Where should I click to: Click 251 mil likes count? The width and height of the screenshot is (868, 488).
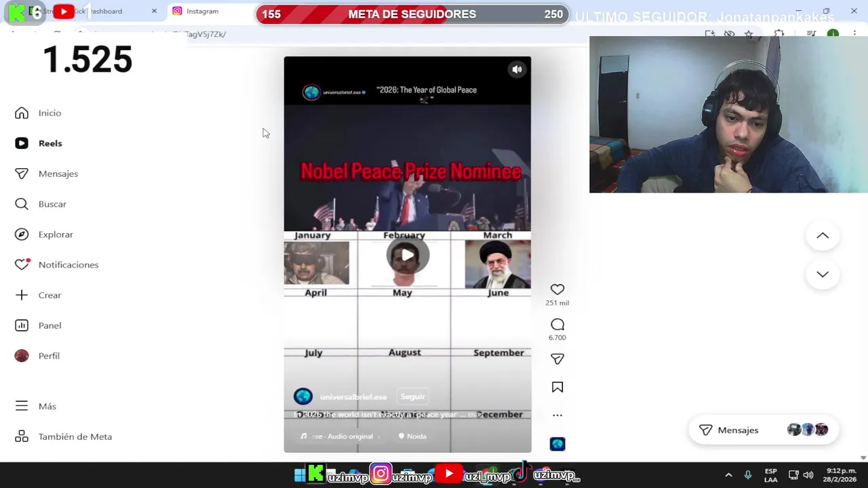pos(557,303)
